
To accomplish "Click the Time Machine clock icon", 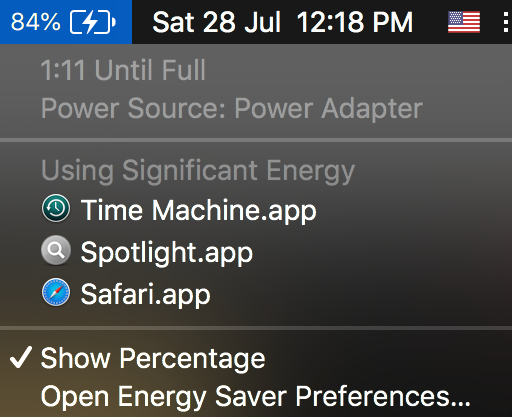I will (x=56, y=208).
